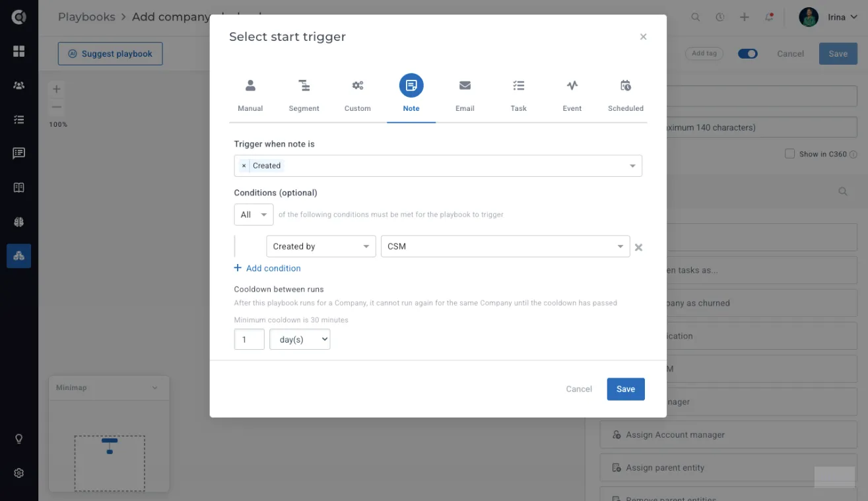Select the Email trigger tab
868x501 pixels.
[x=465, y=96]
